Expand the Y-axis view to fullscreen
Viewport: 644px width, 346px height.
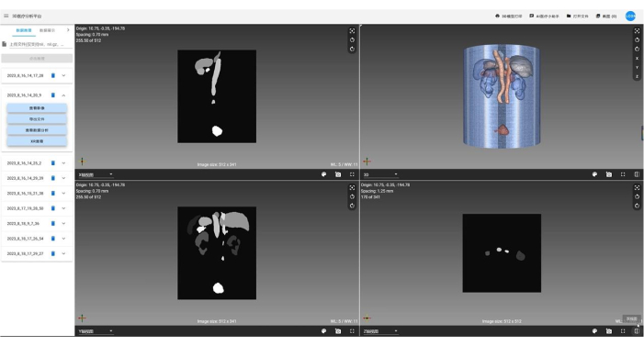(x=352, y=330)
